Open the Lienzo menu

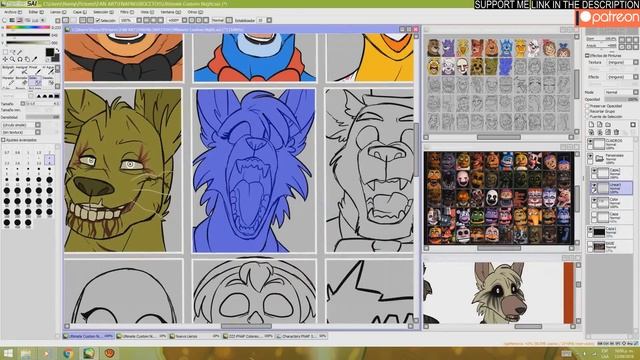[x=58, y=12]
